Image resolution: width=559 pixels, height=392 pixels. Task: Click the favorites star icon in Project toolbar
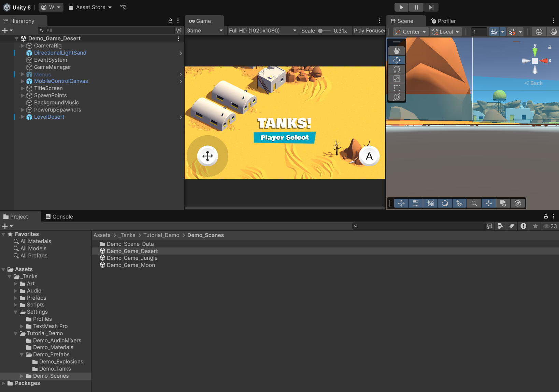(535, 226)
